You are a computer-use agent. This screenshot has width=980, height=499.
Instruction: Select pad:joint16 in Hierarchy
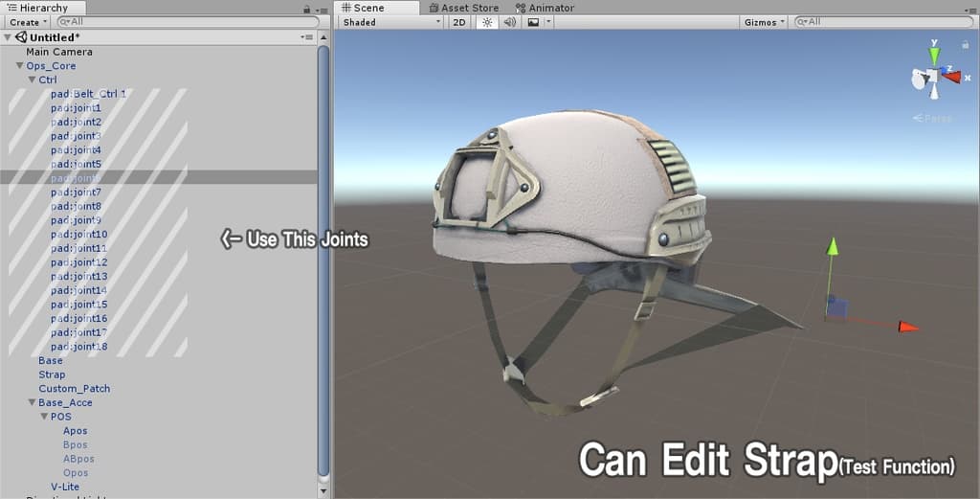click(x=78, y=318)
